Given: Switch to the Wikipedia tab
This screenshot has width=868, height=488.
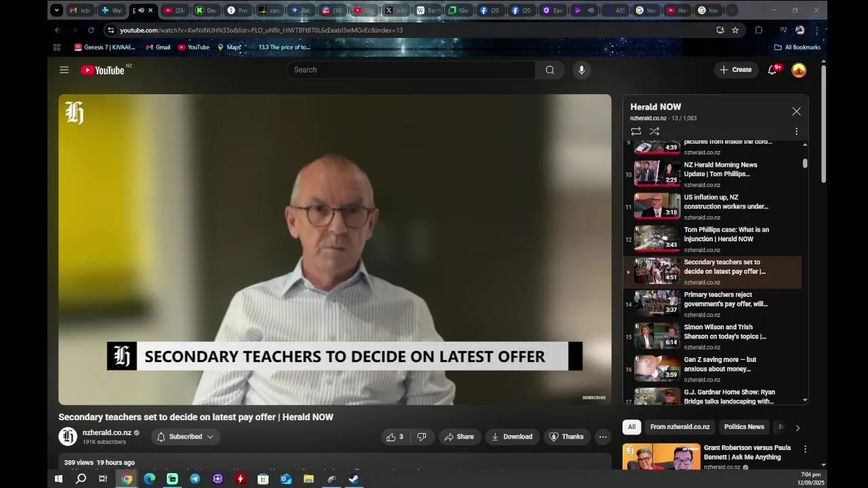Looking at the screenshot, I should pyautogui.click(x=427, y=10).
